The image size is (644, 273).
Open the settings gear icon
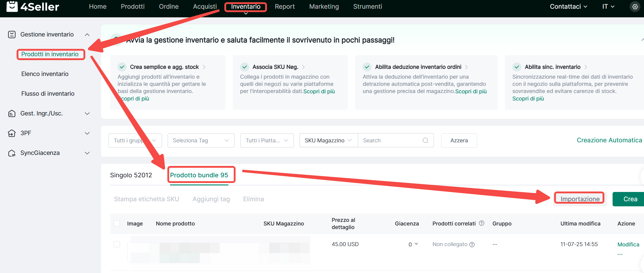[635, 7]
